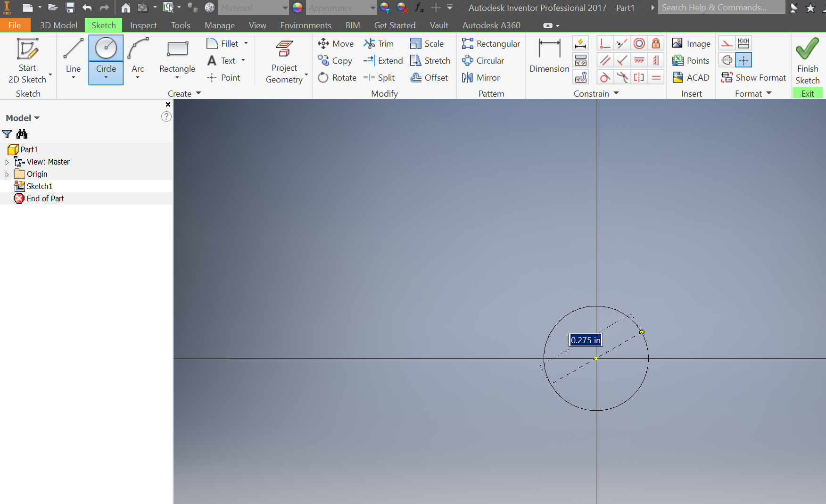Switch to the Manage tab

pyautogui.click(x=220, y=25)
